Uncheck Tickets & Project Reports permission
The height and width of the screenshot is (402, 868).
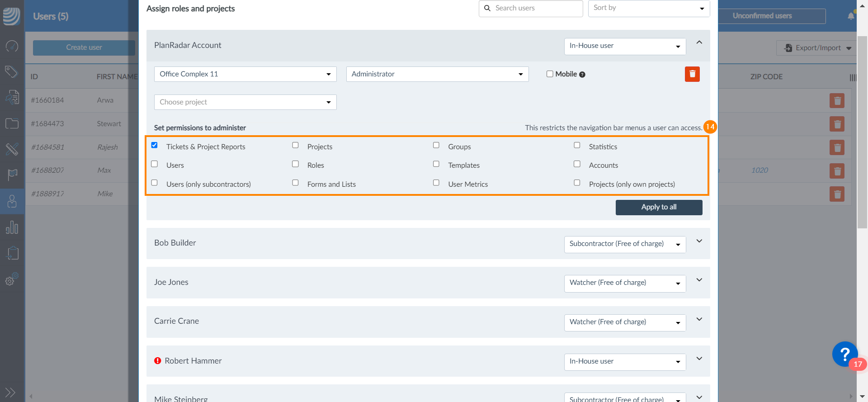coord(155,145)
